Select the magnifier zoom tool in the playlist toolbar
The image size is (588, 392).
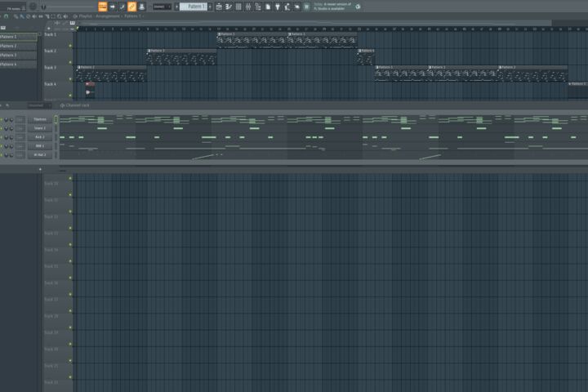coord(60,16)
